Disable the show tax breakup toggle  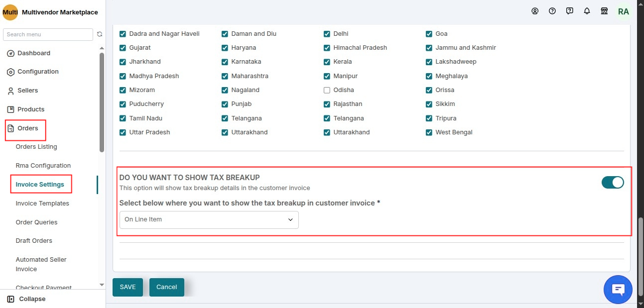click(613, 183)
